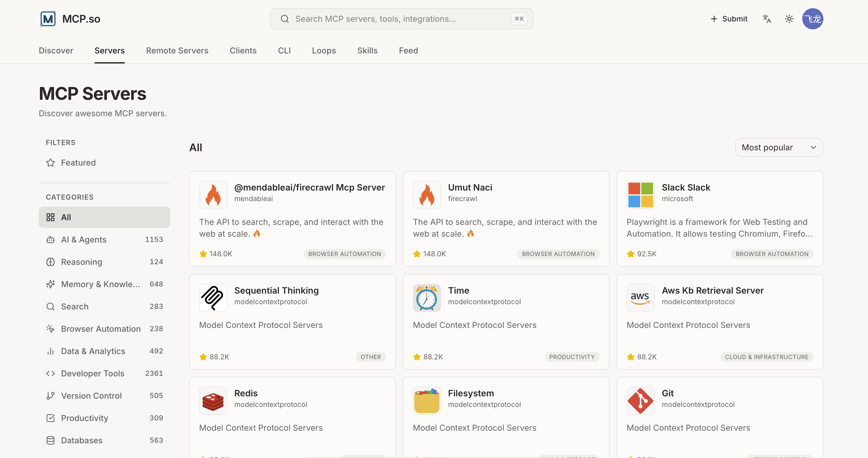Viewport: 868px width, 458px height.
Task: Open the Slack Slack server title
Action: tap(686, 187)
